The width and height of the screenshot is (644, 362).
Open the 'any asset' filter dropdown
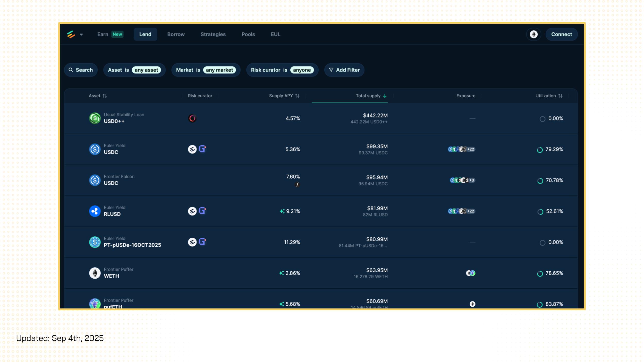pos(146,70)
